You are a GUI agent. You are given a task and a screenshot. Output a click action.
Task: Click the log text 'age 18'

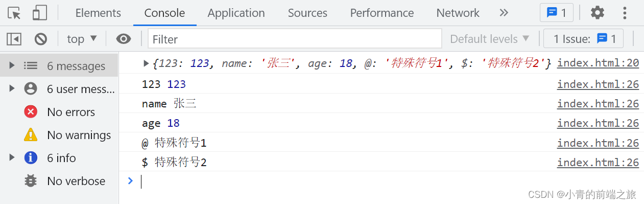tap(161, 123)
